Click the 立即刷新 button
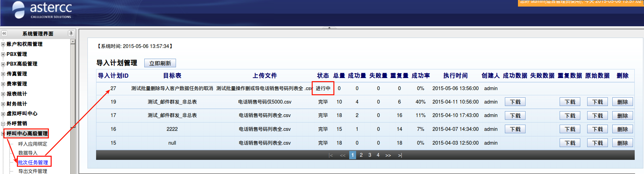The height and width of the screenshot is (174, 644). pyautogui.click(x=160, y=63)
